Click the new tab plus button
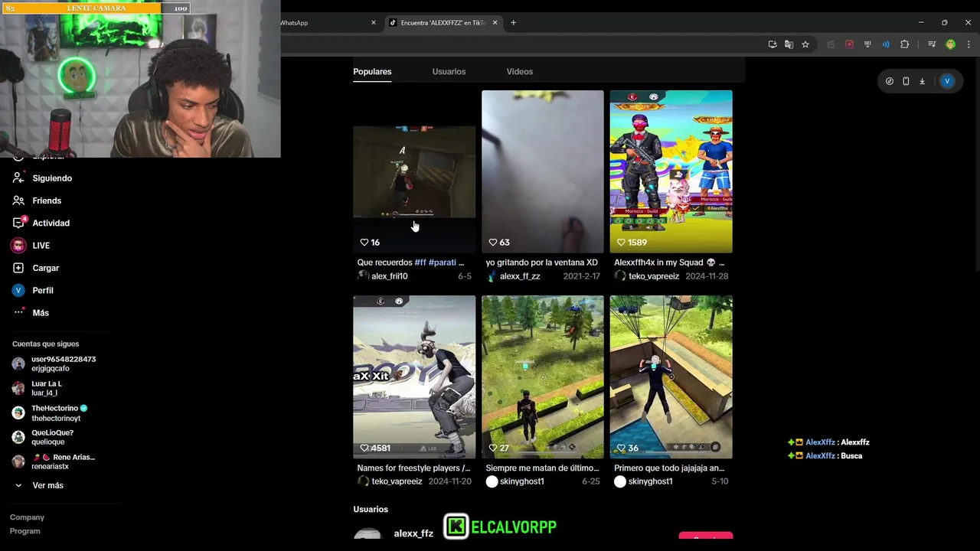The width and height of the screenshot is (980, 551). coord(513,23)
